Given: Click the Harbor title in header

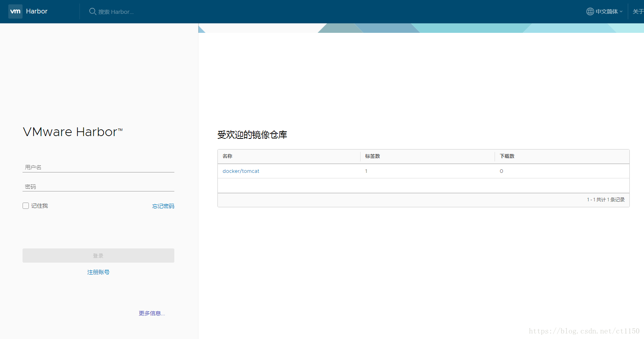Looking at the screenshot, I should coord(37,11).
